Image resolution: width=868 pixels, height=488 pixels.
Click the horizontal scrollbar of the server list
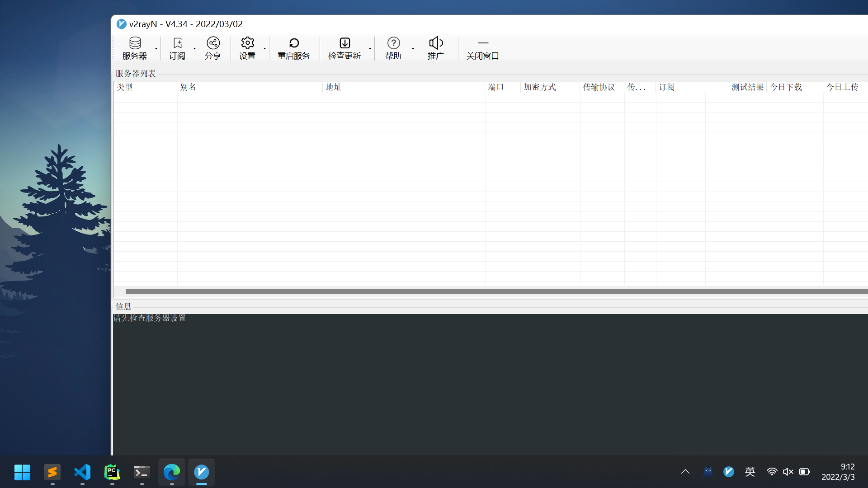point(407,291)
